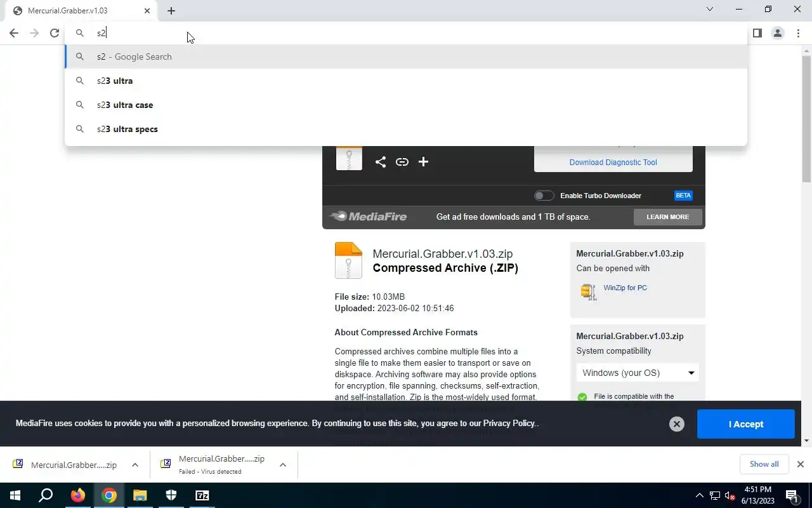Click the I Accept cookies button

[x=745, y=424]
